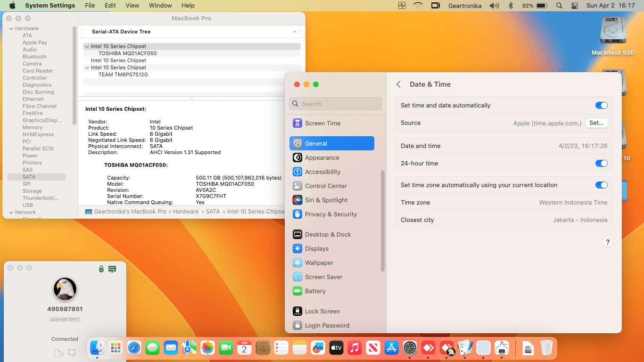
Task: Launch Freeform from the Dock
Action: pos(318,348)
